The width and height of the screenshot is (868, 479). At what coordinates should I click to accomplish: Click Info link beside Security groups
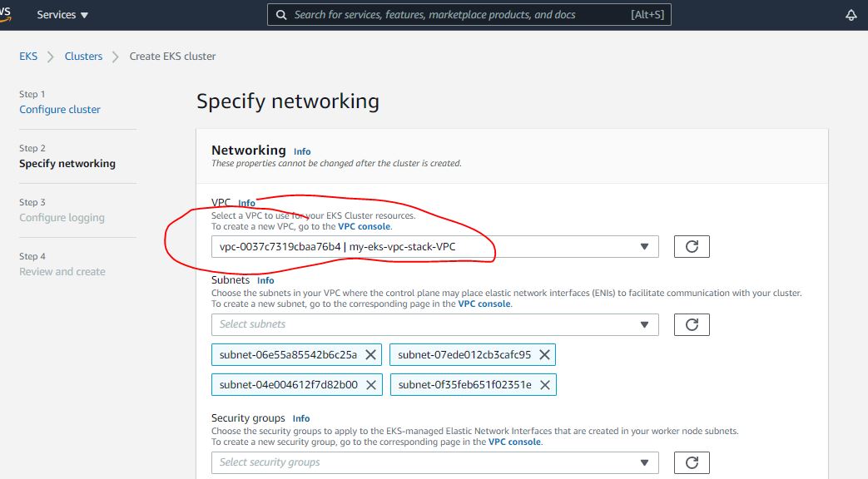click(x=301, y=419)
